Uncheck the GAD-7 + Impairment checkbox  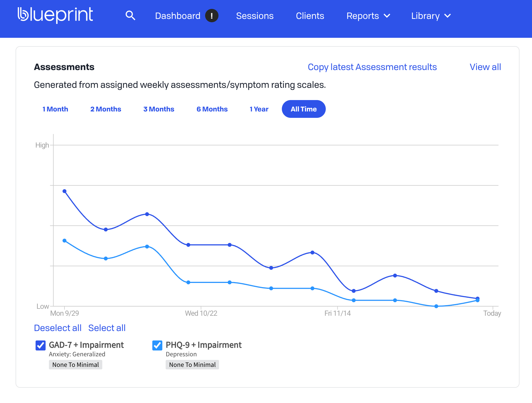pyautogui.click(x=40, y=345)
